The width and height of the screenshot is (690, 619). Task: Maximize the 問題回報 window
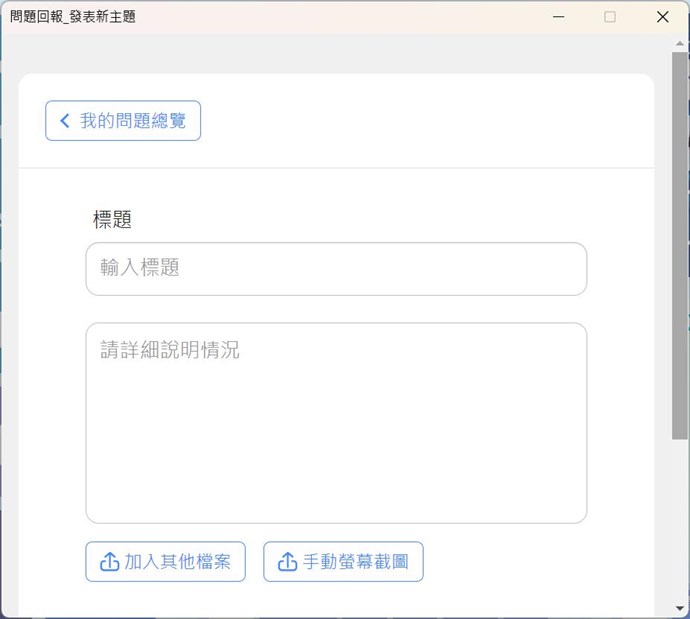610,17
